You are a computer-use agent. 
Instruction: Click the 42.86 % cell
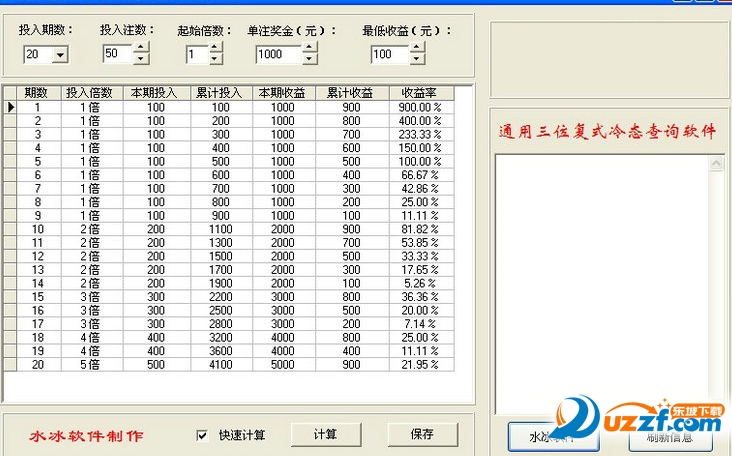(x=421, y=189)
